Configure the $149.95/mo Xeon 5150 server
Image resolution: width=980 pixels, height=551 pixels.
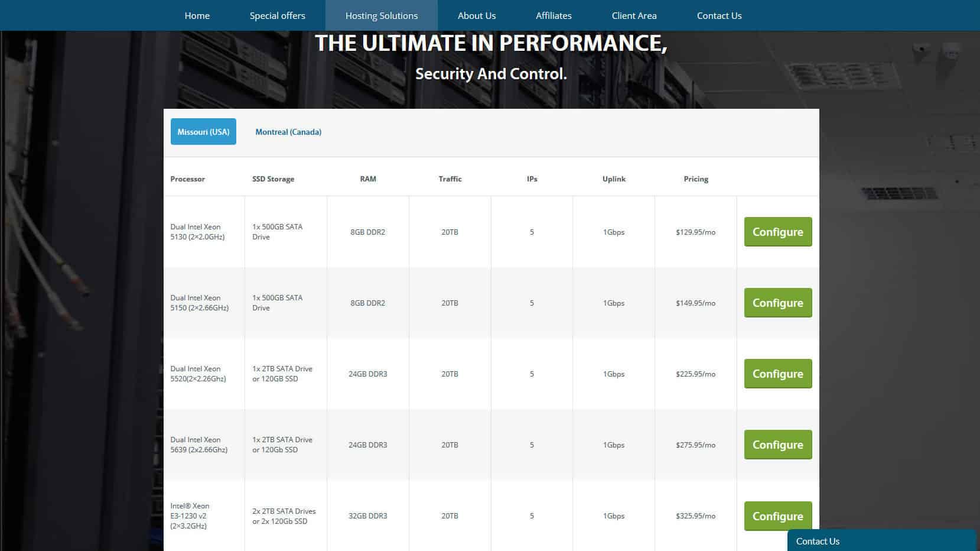pos(778,303)
